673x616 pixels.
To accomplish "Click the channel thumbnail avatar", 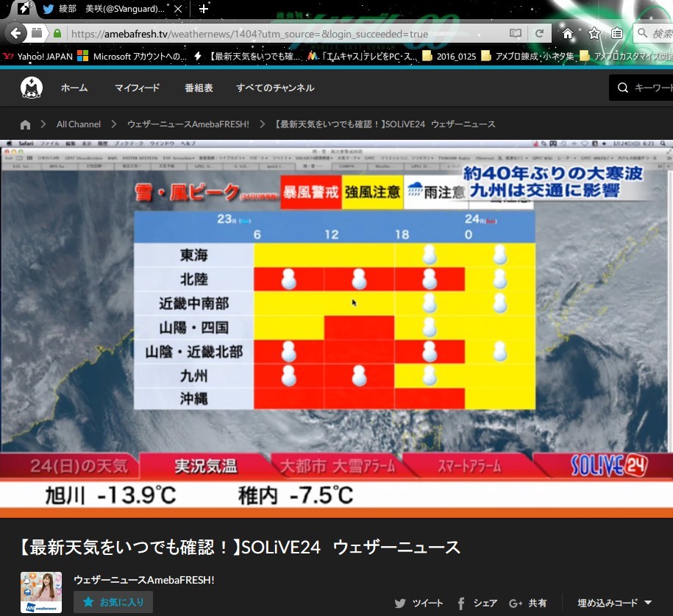I will pyautogui.click(x=41, y=592).
